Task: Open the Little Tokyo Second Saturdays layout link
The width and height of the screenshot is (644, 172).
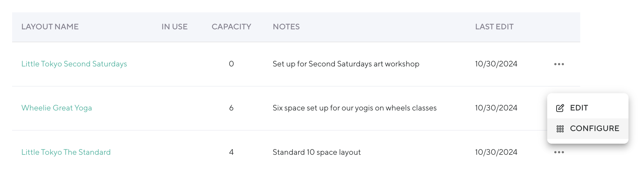Action: (74, 64)
